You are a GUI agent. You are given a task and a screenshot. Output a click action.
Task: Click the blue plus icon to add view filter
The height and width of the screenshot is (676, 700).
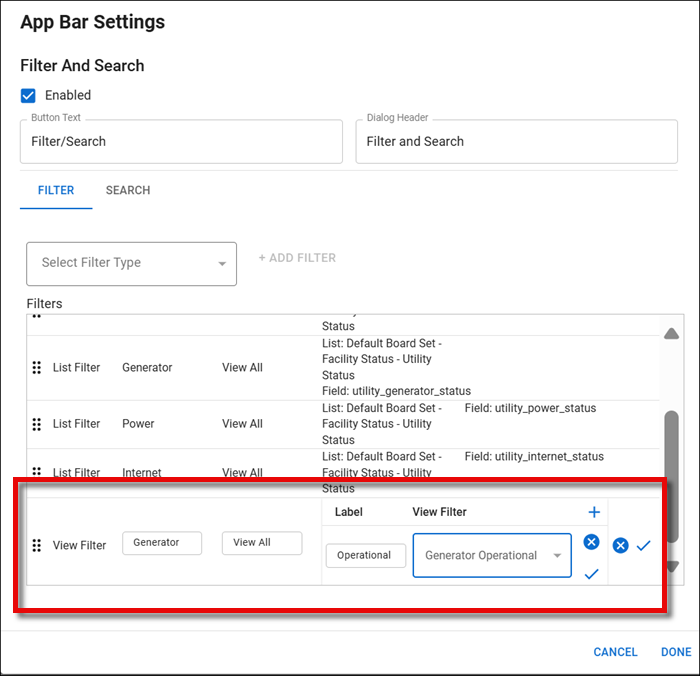593,512
